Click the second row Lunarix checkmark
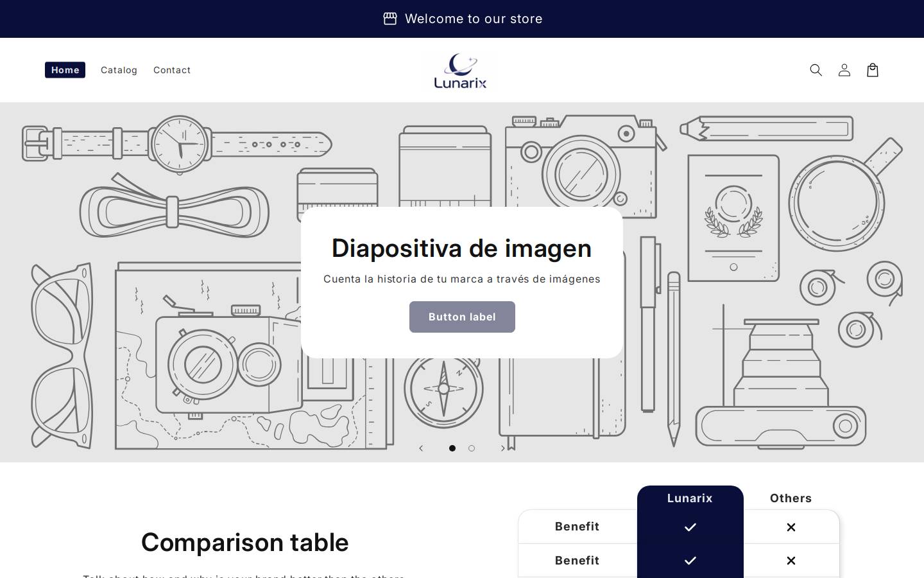 (x=690, y=561)
